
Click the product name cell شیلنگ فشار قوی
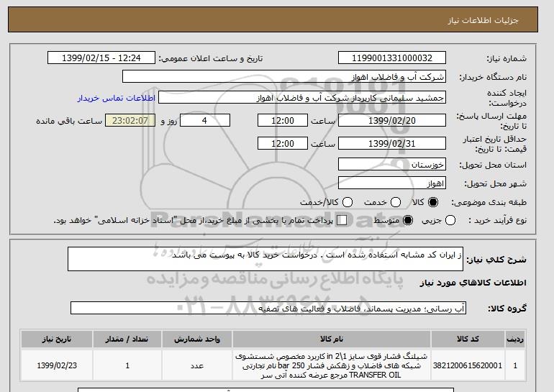tap(332, 365)
